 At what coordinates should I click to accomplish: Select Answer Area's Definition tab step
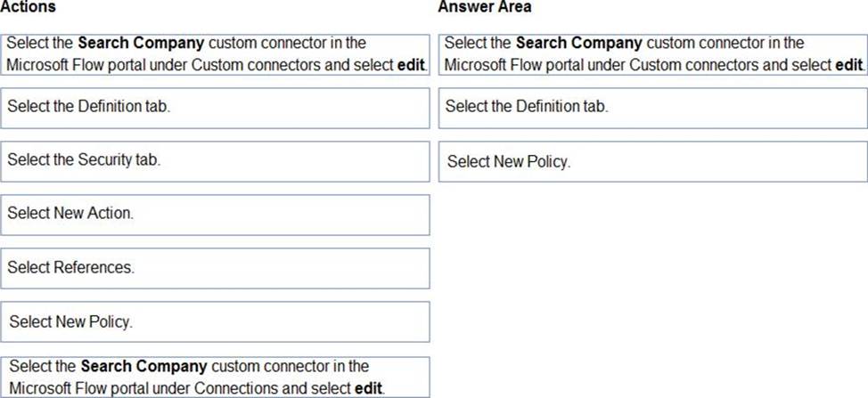653,108
